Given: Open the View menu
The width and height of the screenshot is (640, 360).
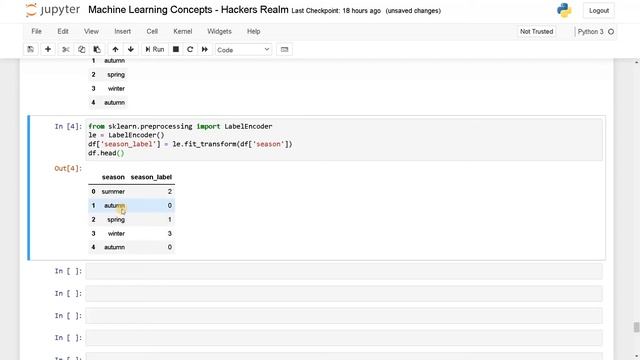Looking at the screenshot, I should pos(91,31).
